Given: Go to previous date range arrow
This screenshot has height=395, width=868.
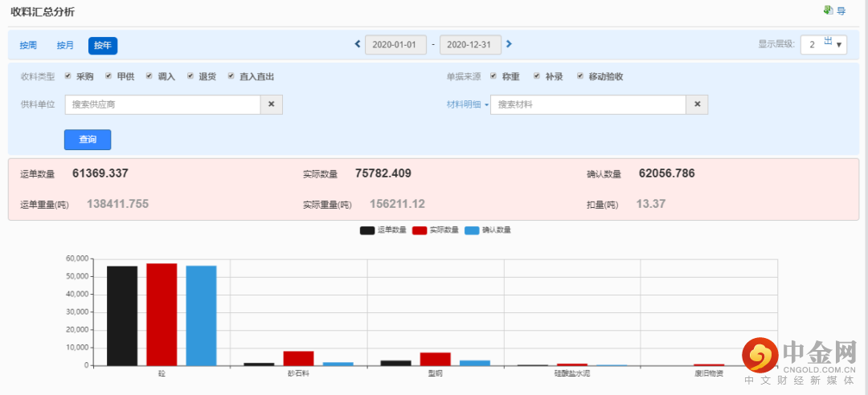Looking at the screenshot, I should click(x=358, y=44).
